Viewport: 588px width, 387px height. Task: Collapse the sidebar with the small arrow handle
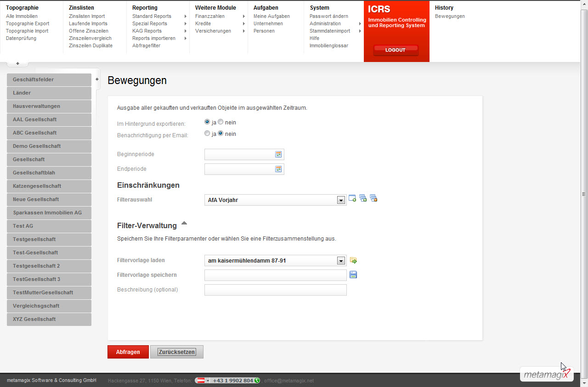click(x=97, y=79)
